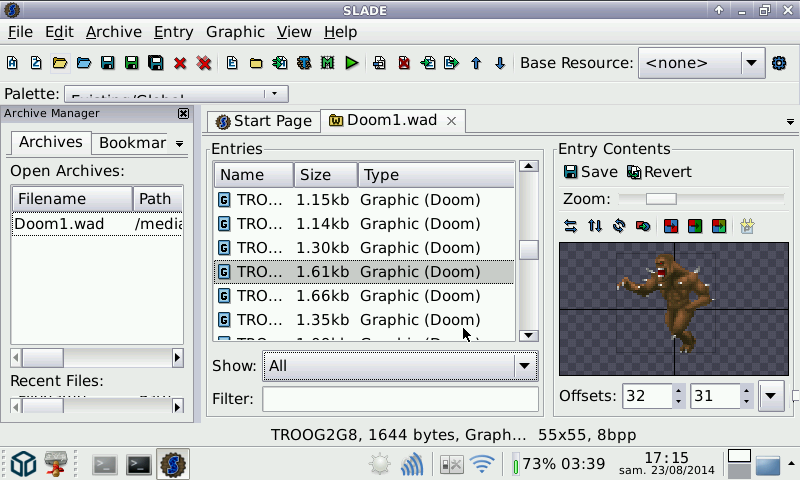Image resolution: width=800 pixels, height=480 pixels.
Task: Sort entries by Type column
Action: (x=437, y=175)
